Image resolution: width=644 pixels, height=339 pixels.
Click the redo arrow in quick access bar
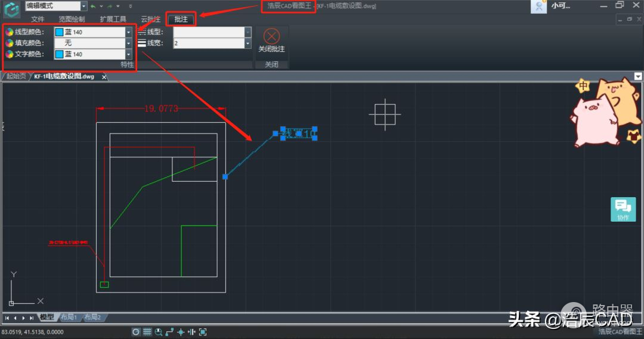(110, 6)
